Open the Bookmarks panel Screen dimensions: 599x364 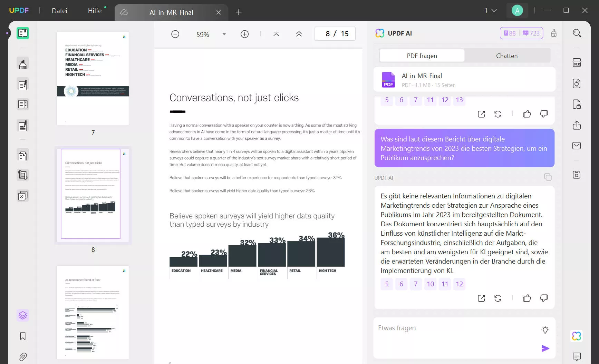tap(23, 336)
